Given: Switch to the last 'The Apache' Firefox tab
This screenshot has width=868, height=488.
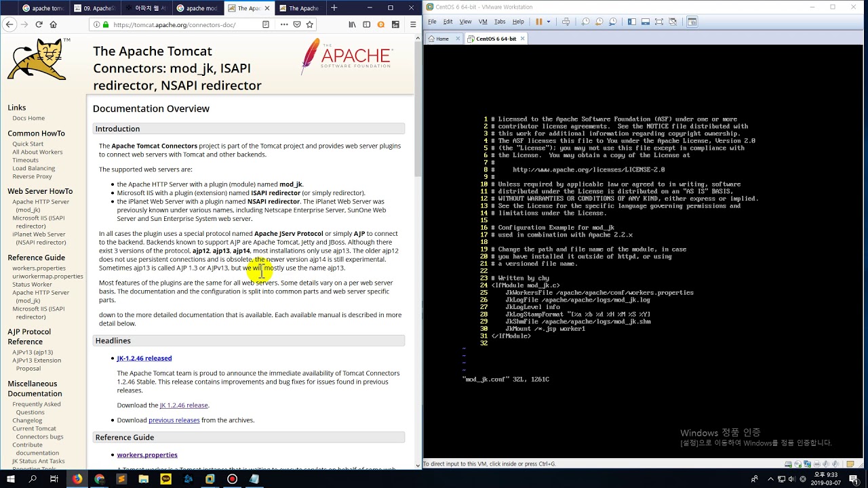Looking at the screenshot, I should coord(300,8).
